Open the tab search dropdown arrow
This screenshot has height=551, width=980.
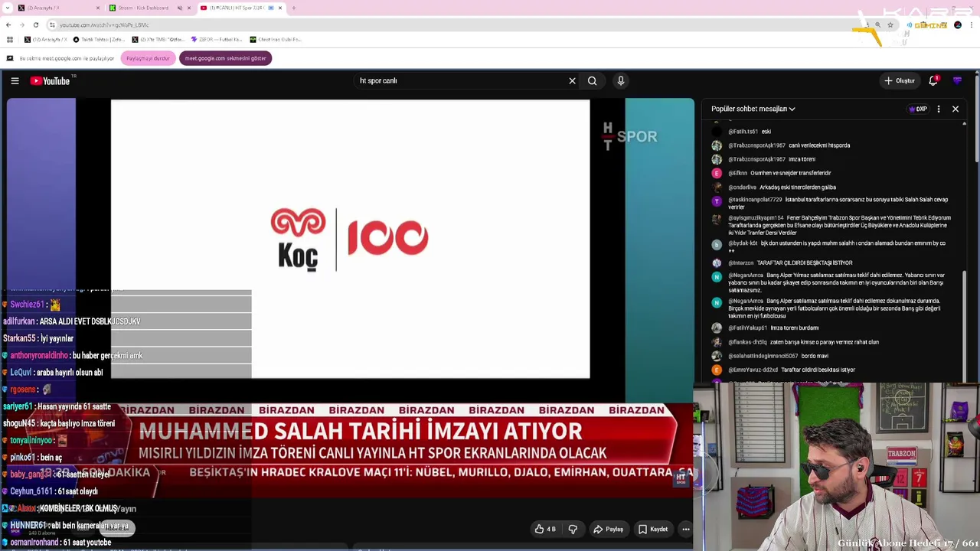coord(7,8)
